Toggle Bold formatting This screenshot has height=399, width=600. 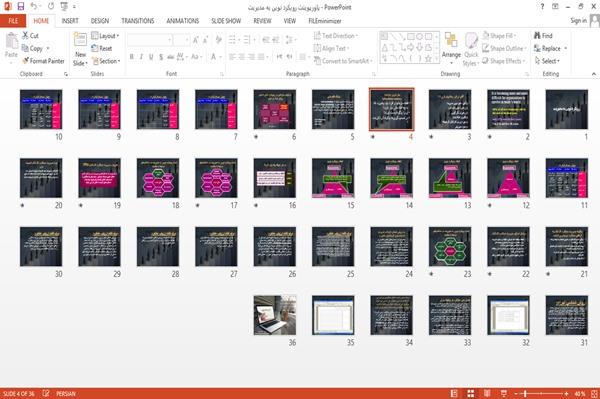pos(131,57)
